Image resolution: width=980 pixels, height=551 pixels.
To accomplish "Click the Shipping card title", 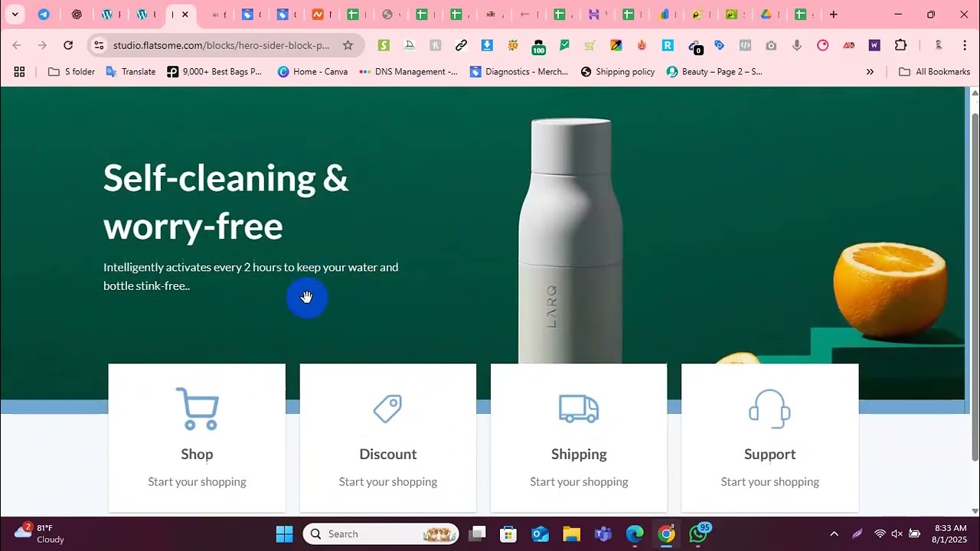I will [579, 454].
